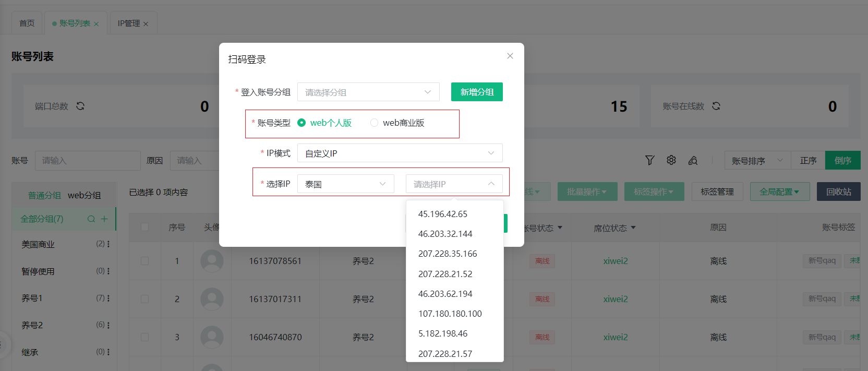Open the filter funnel icon
Viewport: 868px width, 371px height.
click(x=649, y=160)
